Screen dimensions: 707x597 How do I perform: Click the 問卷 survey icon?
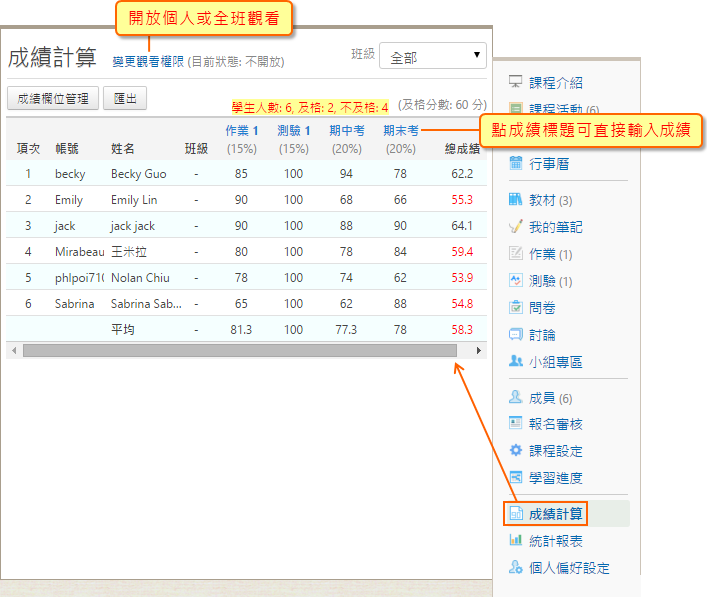tap(516, 308)
